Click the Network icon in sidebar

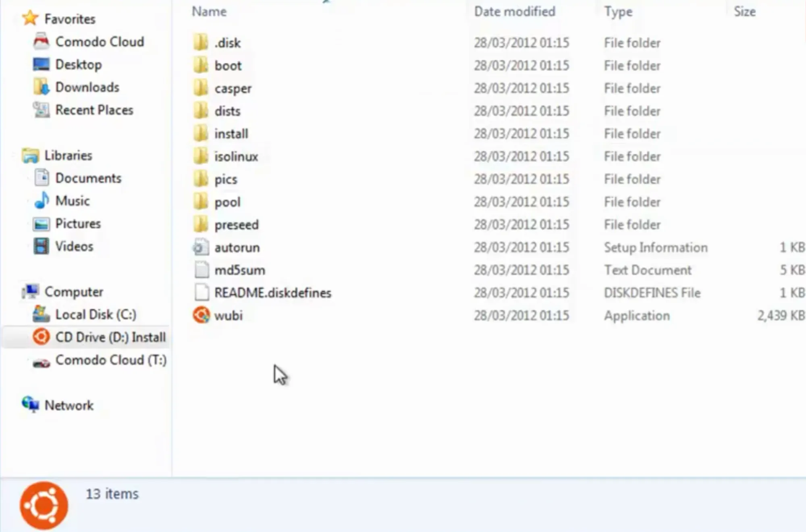click(x=31, y=405)
